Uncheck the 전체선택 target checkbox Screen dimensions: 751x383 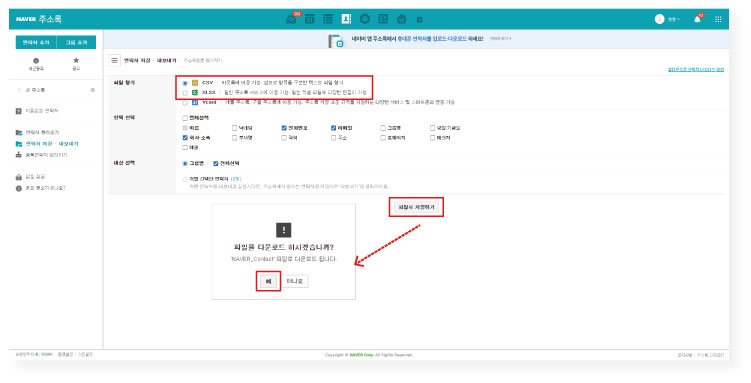216,163
